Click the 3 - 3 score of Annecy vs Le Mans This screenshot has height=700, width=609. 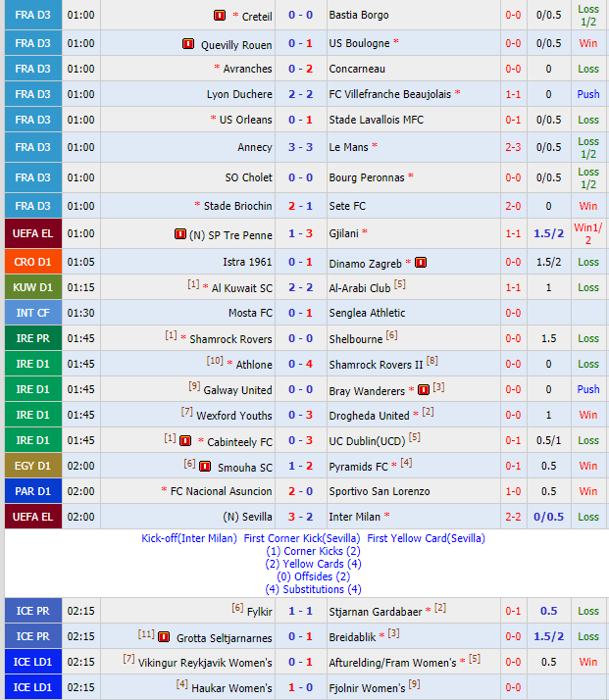click(x=300, y=147)
